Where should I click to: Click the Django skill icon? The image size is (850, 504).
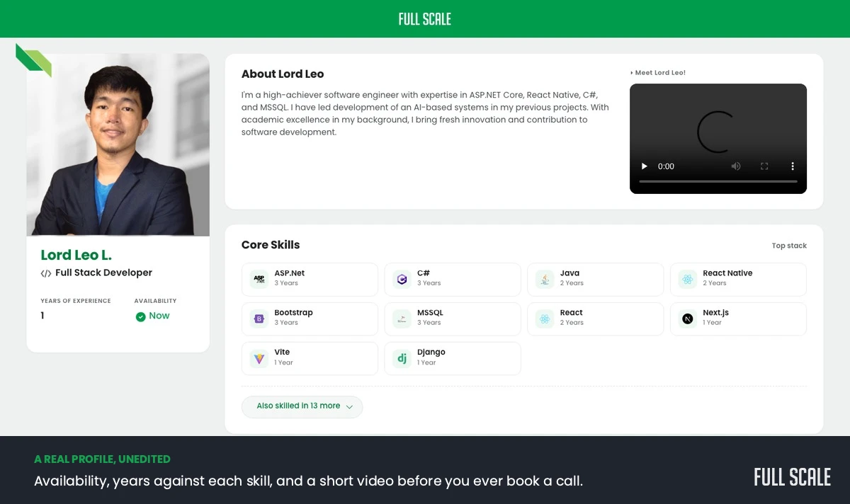tap(402, 359)
